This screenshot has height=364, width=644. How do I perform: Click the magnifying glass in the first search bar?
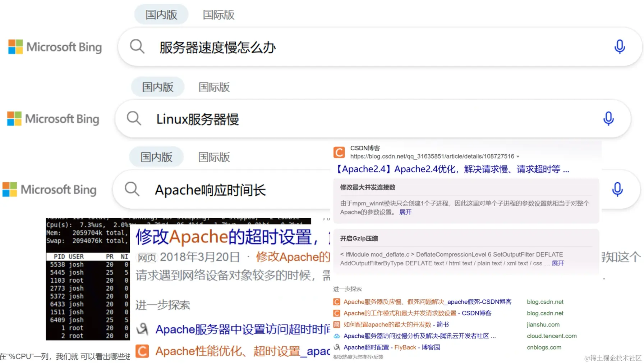click(137, 46)
